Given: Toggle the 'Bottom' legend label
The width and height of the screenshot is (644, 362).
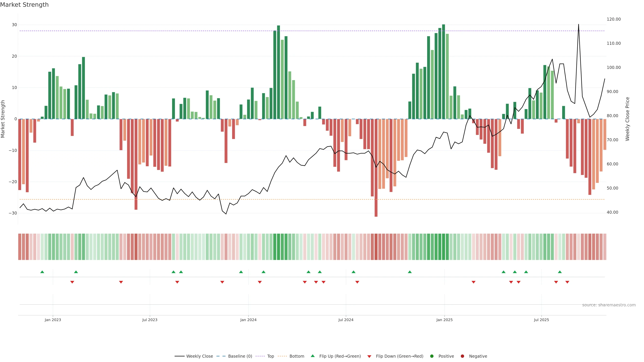Looking at the screenshot, I should 297,356.
